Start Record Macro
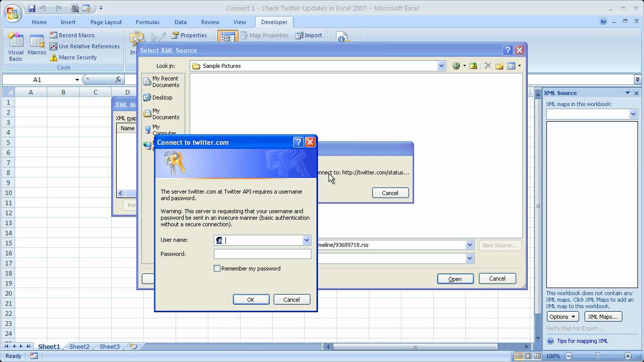This screenshot has height=362, width=644. click(x=72, y=35)
